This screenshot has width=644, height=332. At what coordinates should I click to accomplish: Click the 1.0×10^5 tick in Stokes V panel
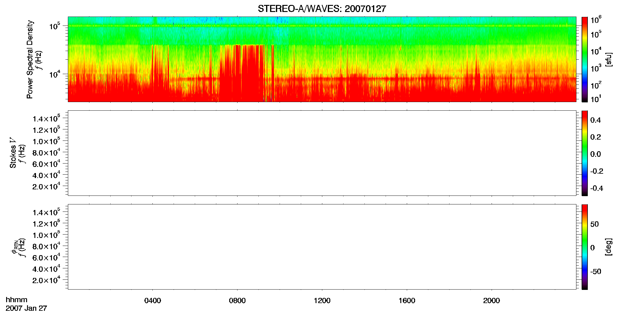tap(46, 141)
